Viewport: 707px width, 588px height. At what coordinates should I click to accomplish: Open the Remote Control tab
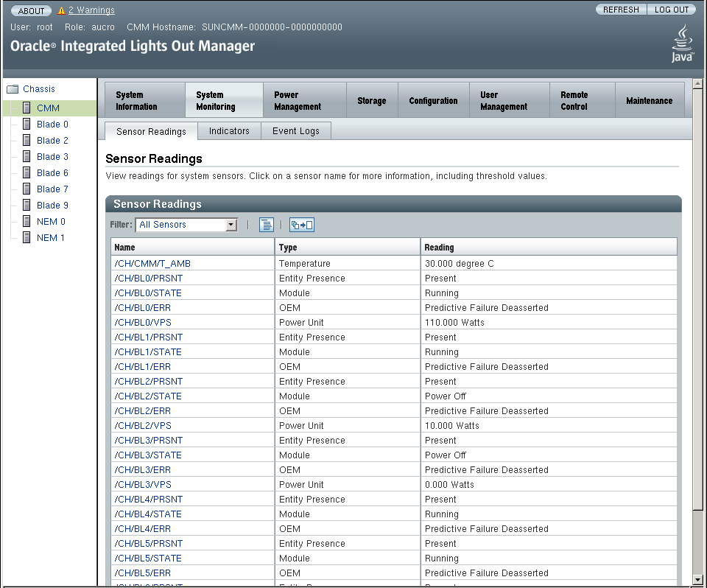[583, 101]
